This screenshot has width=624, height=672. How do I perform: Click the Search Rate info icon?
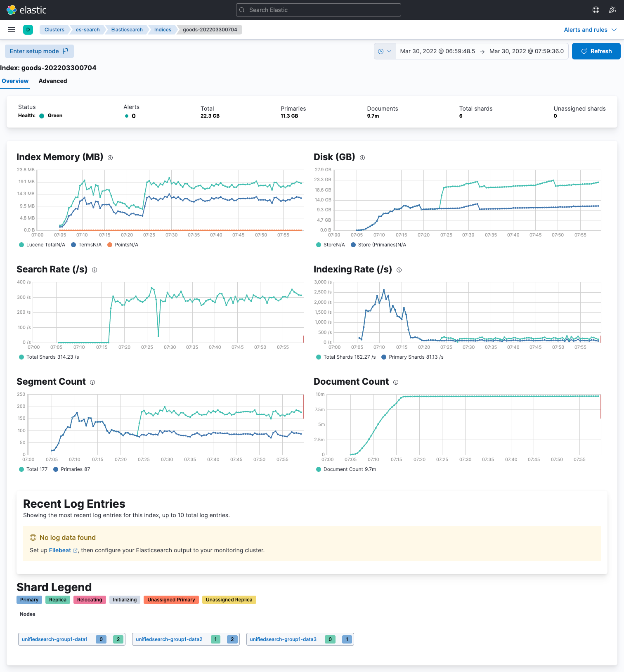pos(95,270)
